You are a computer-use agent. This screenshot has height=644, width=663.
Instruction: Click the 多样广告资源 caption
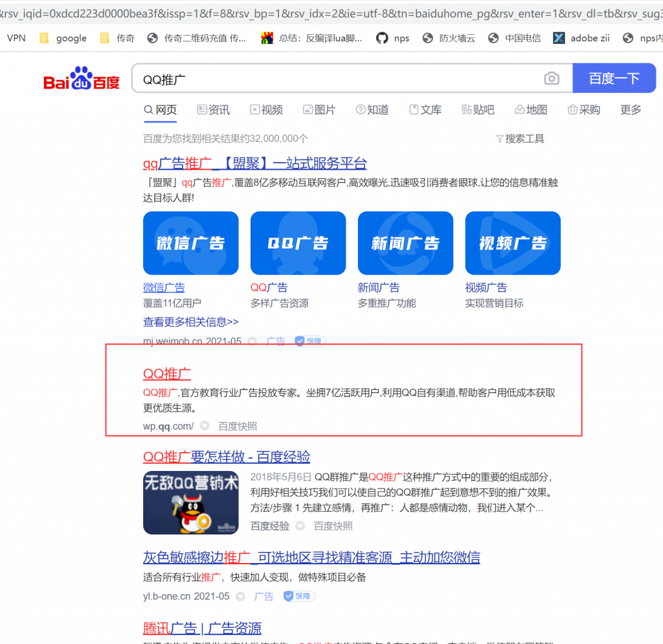[280, 303]
